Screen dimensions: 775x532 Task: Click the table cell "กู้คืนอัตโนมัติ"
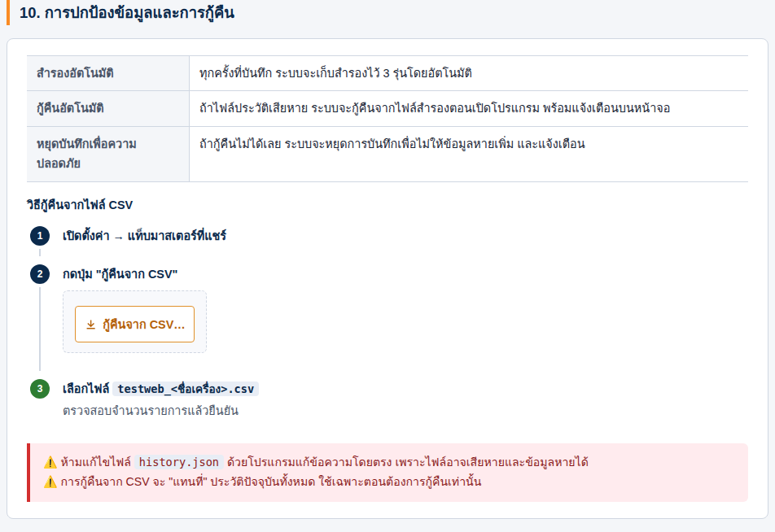click(107, 109)
